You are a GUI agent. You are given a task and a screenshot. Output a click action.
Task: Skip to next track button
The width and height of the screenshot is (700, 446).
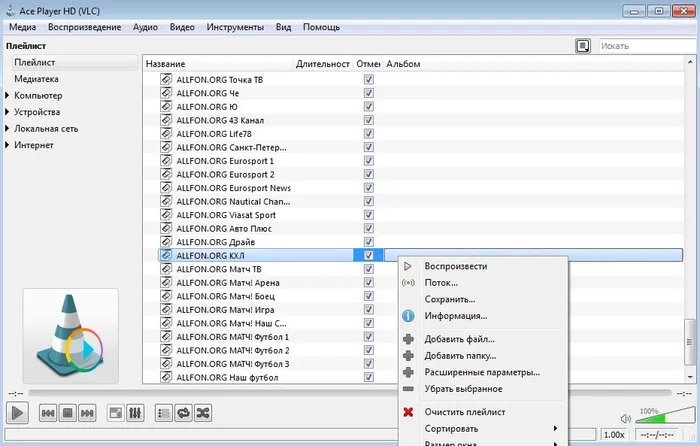[x=87, y=413]
